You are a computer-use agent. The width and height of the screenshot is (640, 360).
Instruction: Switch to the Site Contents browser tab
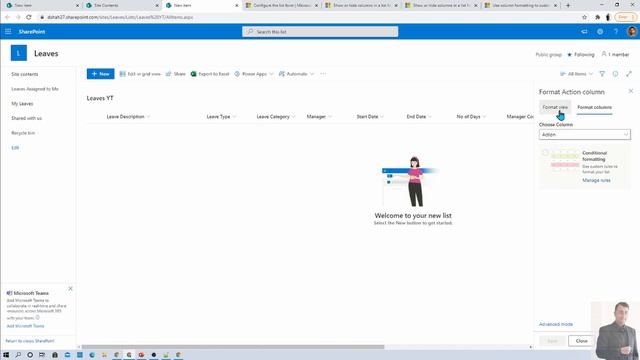[x=122, y=6]
